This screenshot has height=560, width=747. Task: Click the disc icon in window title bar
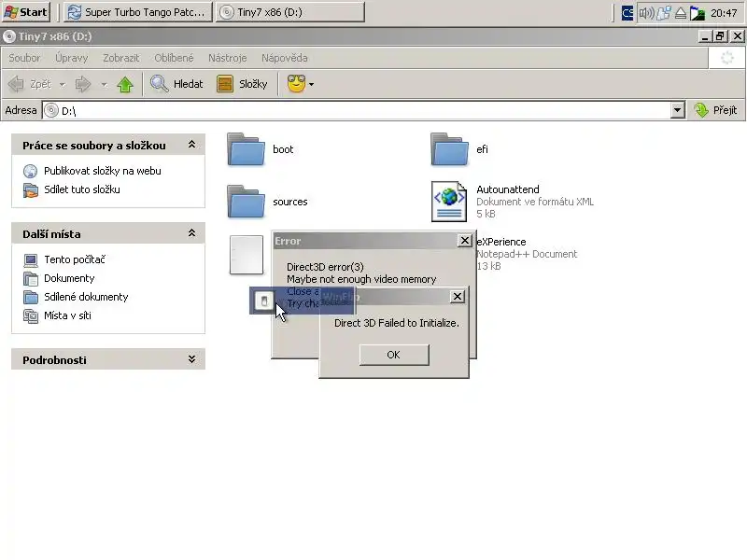pos(9,36)
